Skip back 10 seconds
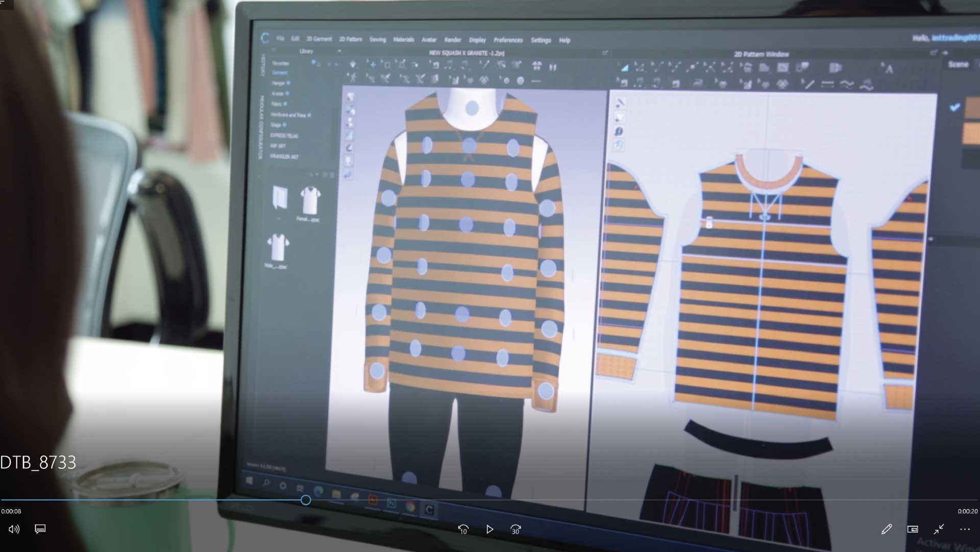980x552 pixels. [x=463, y=530]
